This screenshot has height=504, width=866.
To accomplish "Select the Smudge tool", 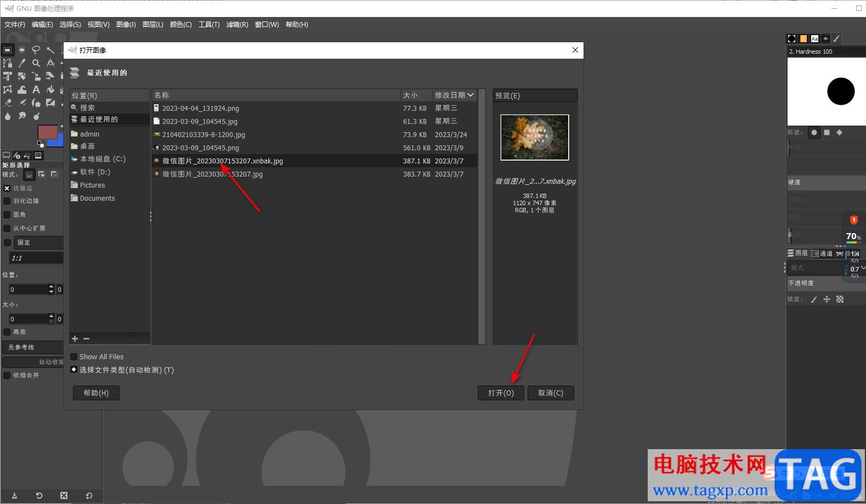I will [x=22, y=116].
